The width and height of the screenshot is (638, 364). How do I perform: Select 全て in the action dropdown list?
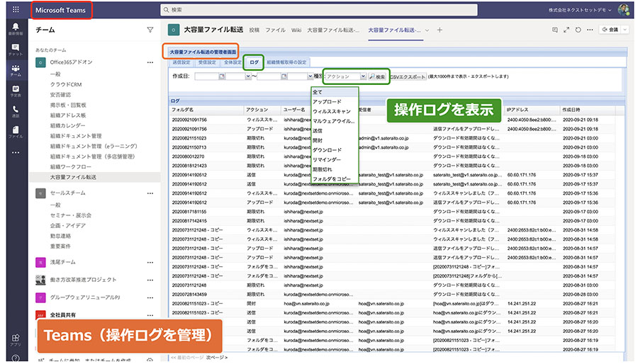[x=335, y=92]
